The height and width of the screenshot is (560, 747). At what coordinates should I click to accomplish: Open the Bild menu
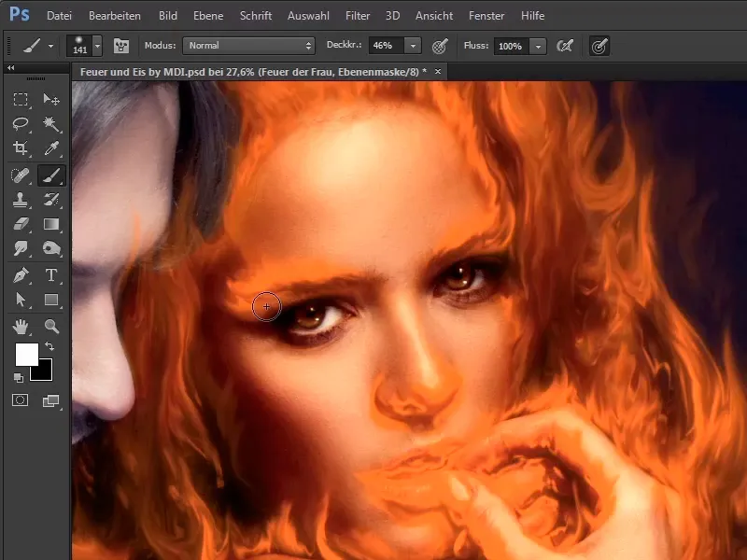(168, 16)
